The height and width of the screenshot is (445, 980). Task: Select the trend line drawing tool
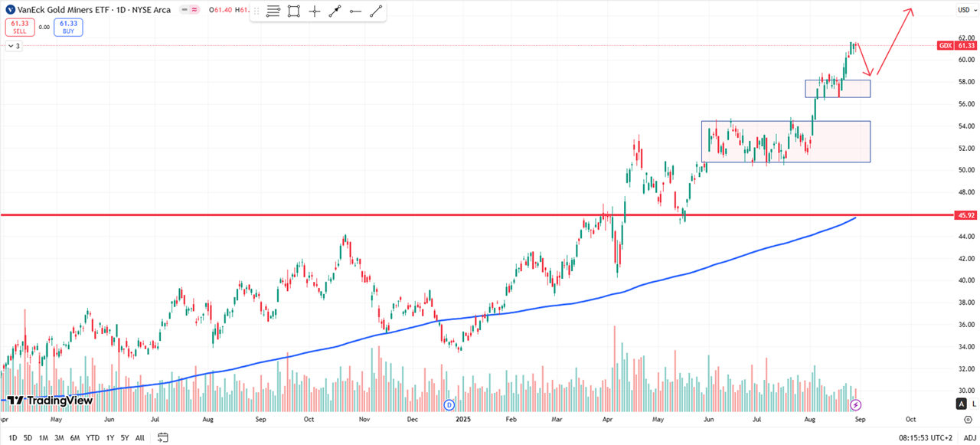point(375,11)
